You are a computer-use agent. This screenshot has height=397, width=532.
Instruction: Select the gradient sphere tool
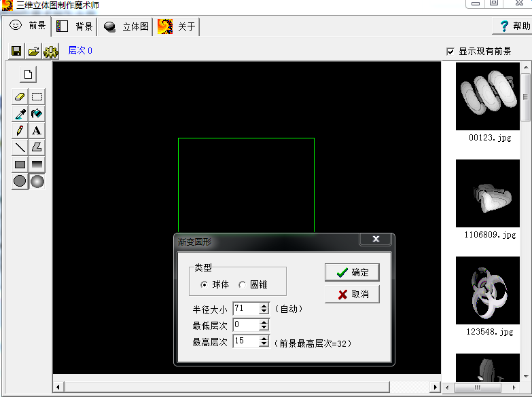37,181
